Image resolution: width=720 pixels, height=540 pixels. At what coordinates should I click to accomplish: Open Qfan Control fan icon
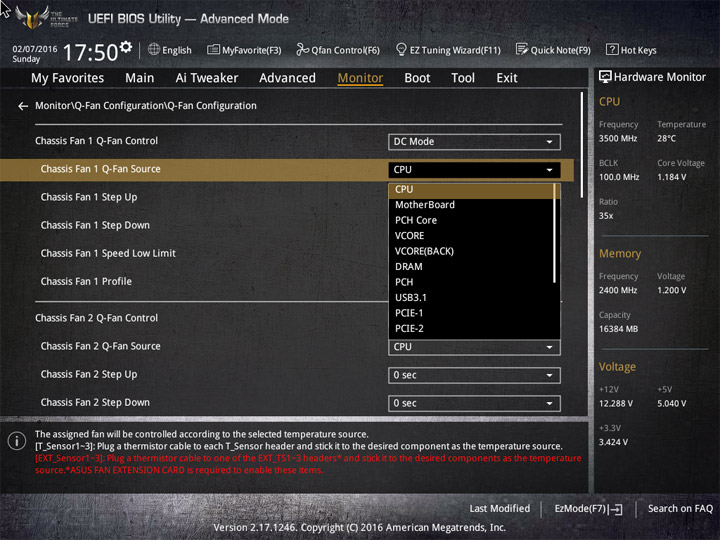(x=302, y=49)
